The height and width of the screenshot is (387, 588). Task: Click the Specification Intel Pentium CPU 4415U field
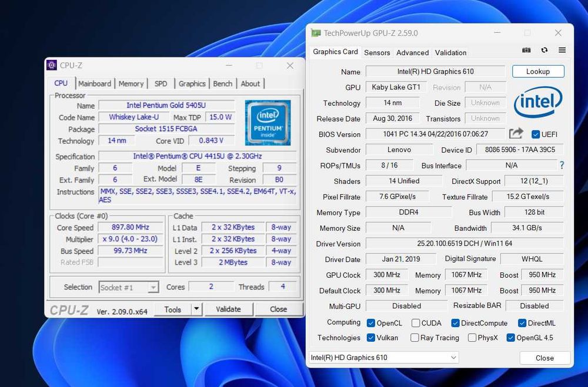(x=197, y=156)
